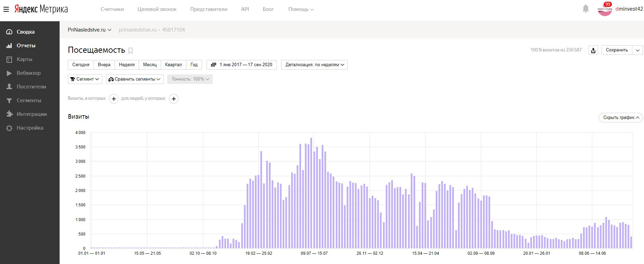
Task: Add a visit condition with plus button
Action: pyautogui.click(x=114, y=99)
